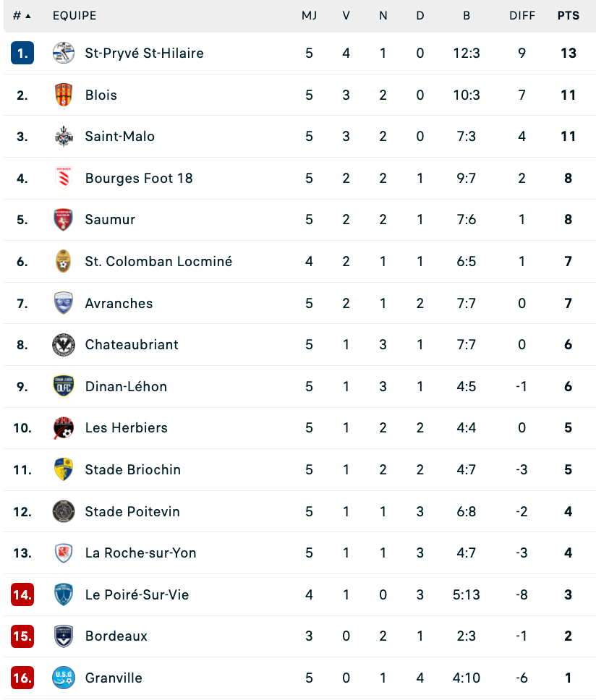Image resolution: width=596 pixels, height=700 pixels.
Task: Click the Dinan-Léhon DLFC badge
Action: (64, 386)
